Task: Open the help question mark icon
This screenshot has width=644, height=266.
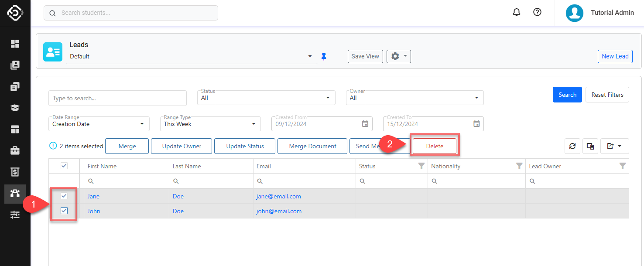Action: click(538, 12)
